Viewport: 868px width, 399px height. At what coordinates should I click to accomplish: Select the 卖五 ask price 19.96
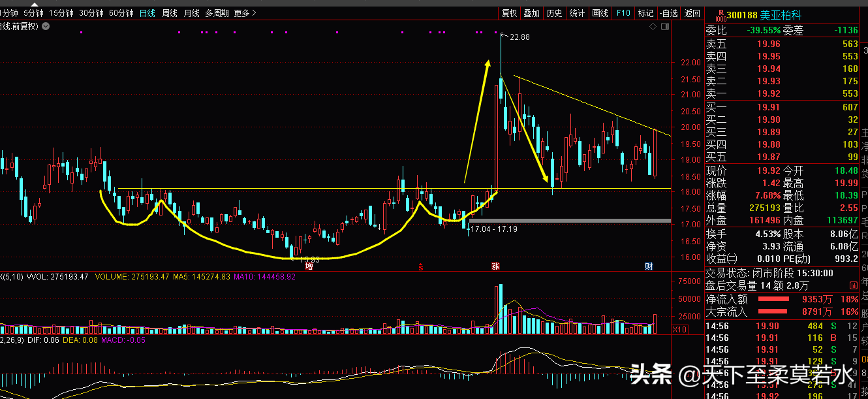768,44
